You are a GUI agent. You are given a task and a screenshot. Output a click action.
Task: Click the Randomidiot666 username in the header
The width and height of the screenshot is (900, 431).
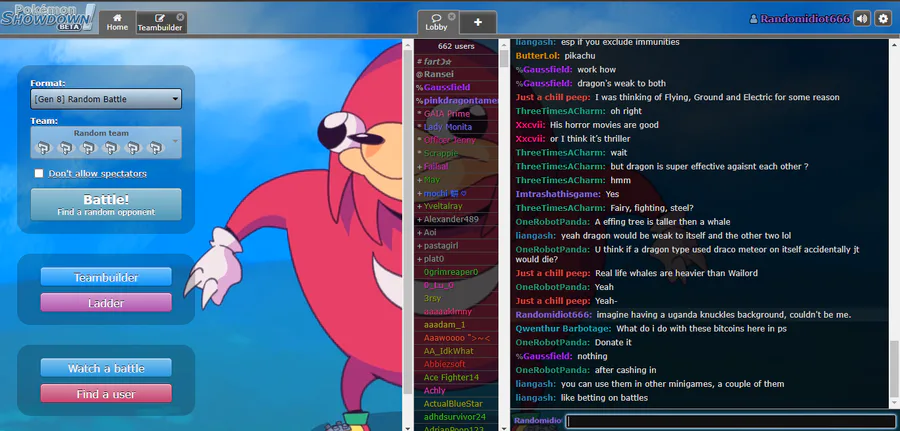[x=800, y=19]
